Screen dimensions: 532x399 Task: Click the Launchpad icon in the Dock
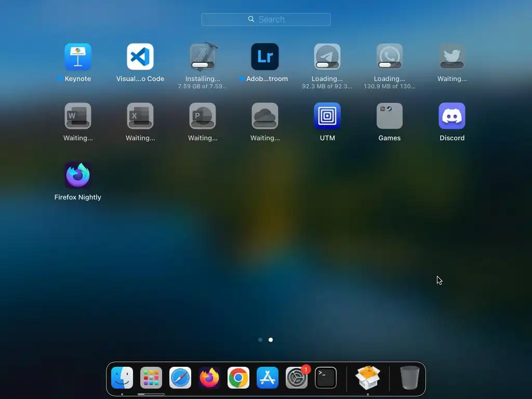(151, 378)
